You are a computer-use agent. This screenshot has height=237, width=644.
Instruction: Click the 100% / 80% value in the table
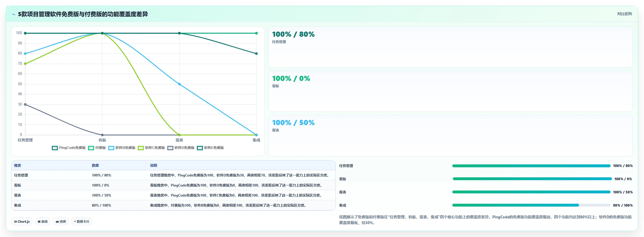[x=101, y=175]
